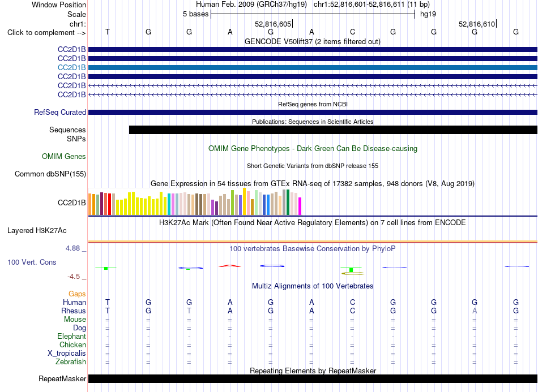Click the Chicken species label
This screenshot has width=538, height=392.
point(72,344)
